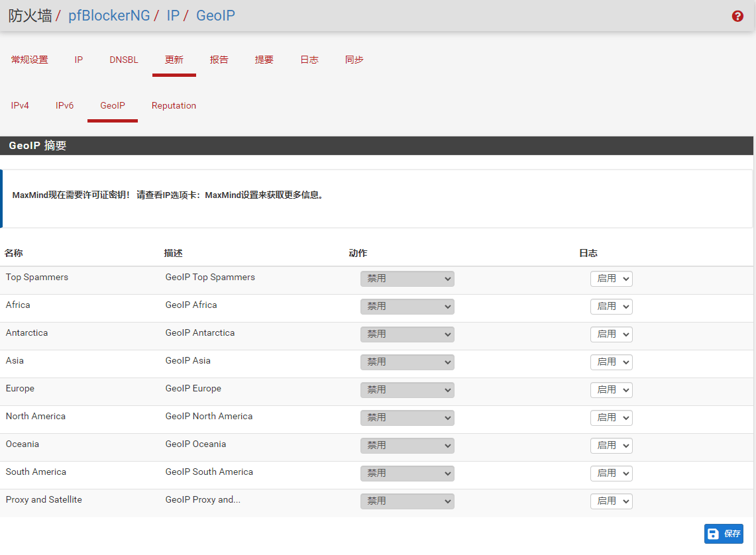The image size is (756, 555).
Task: Switch to the DNSBL tab
Action: 124,60
